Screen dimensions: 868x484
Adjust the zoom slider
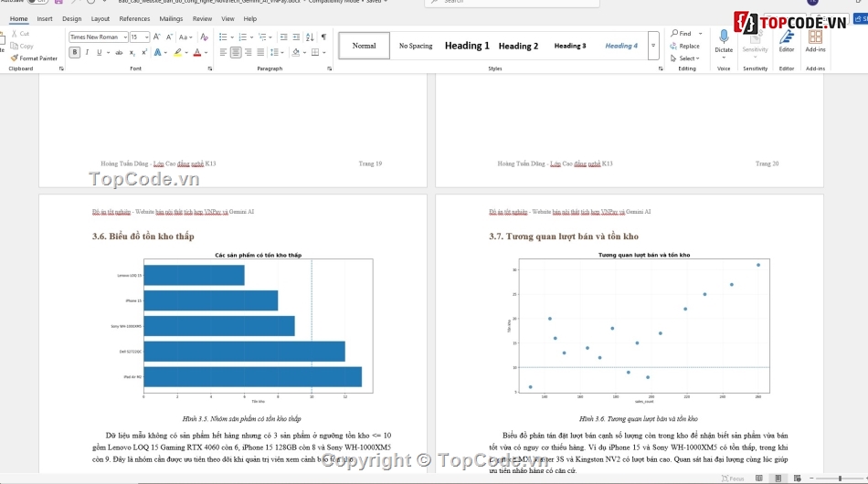(840, 479)
